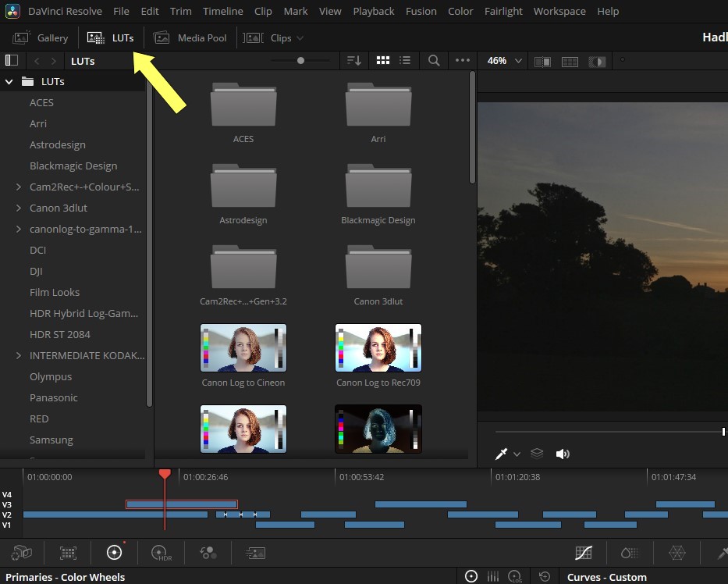Open the Color Wheels palette
The image size is (728, 584).
tap(114, 553)
